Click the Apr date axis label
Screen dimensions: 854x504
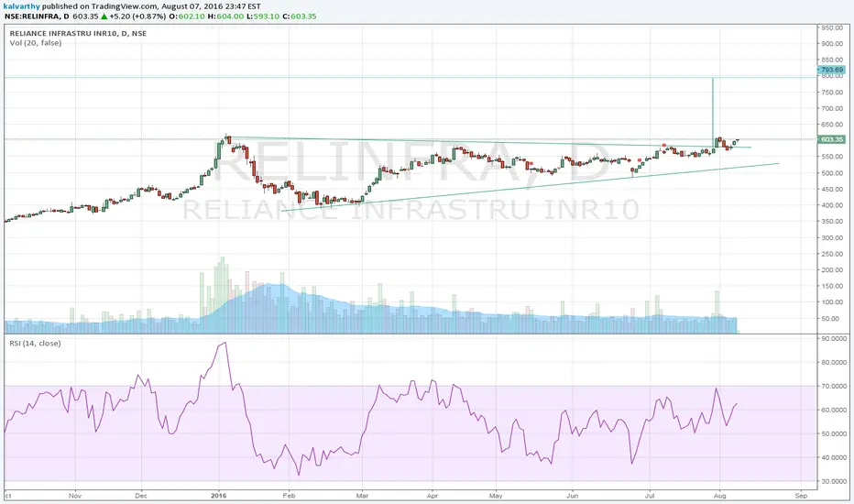coord(432,496)
